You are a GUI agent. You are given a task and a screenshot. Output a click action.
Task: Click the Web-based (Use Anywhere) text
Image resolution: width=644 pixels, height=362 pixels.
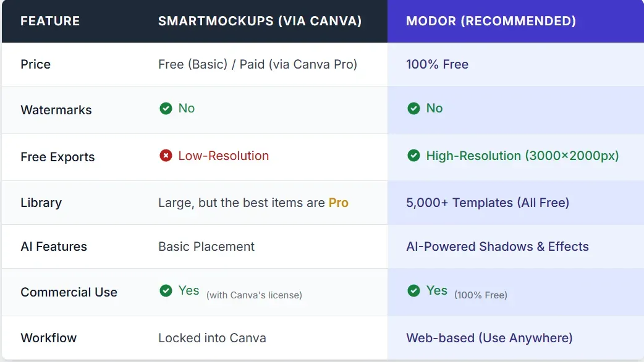coord(489,338)
